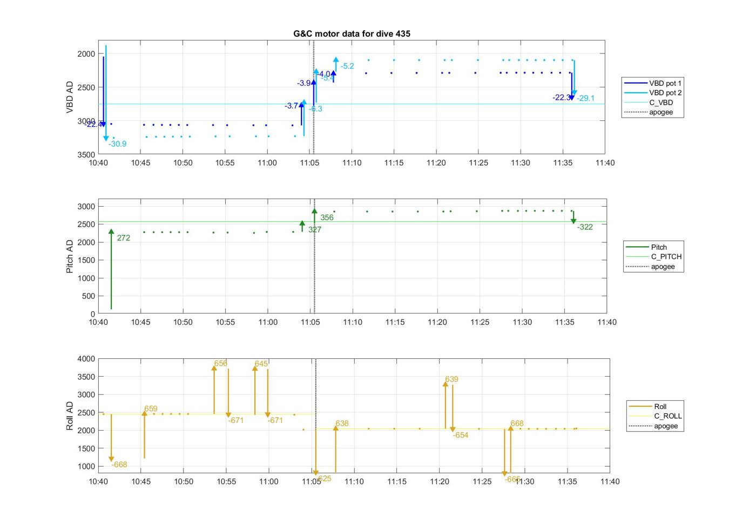Click the "-668" roll data label
Image resolution: width=756 pixels, height=532 pixels.
tap(119, 465)
